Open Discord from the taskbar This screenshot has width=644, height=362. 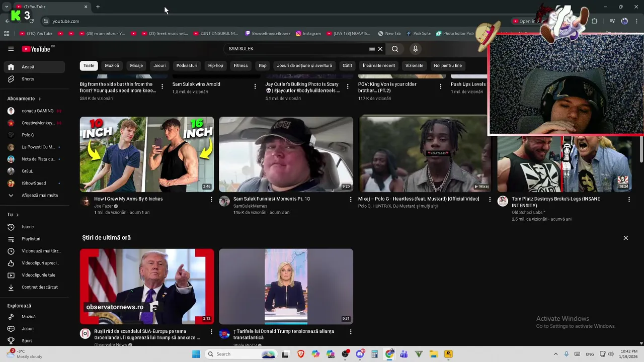(360, 354)
